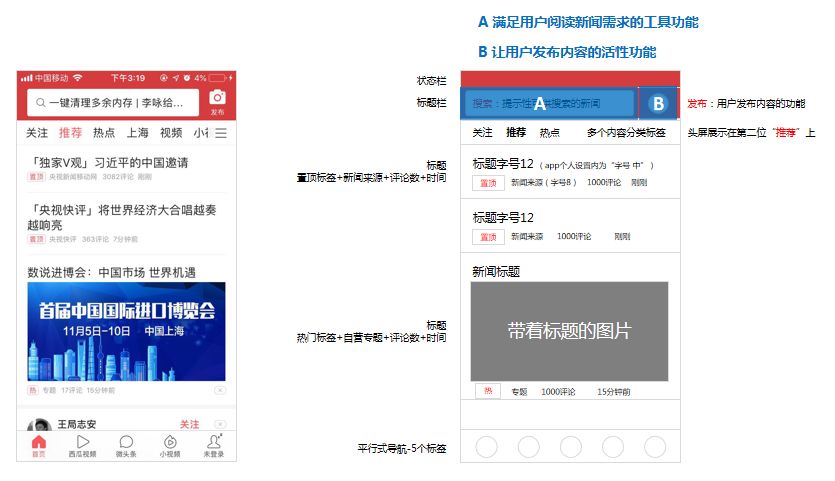Click 王局志安 avatar picture
The width and height of the screenshot is (835, 481).
39,425
